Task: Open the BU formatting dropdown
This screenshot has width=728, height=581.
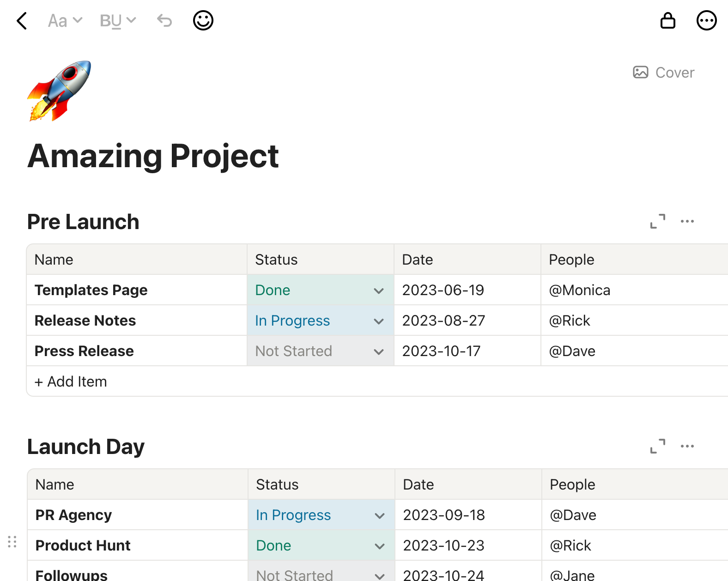Action: [x=118, y=21]
